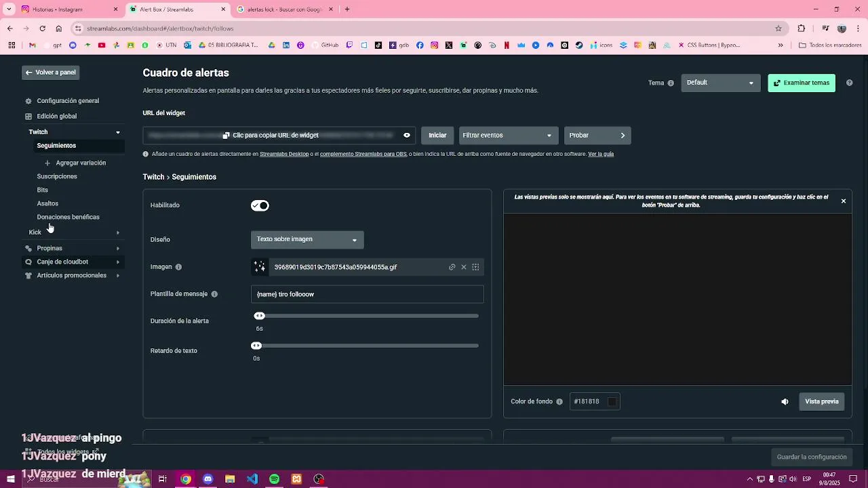Viewport: 868px width, 488px height.
Task: Click the Imagen info icon
Action: pyautogui.click(x=178, y=267)
